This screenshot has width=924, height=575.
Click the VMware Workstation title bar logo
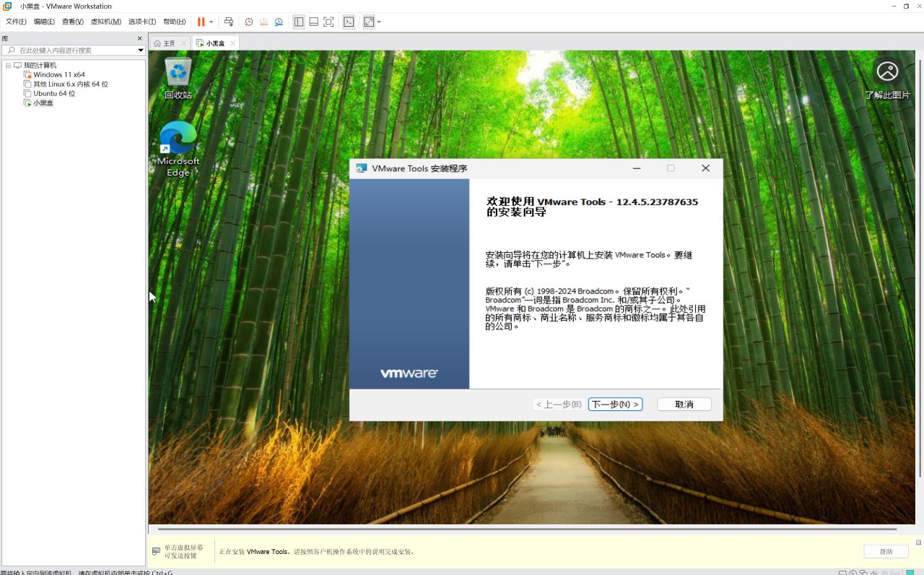coord(7,6)
